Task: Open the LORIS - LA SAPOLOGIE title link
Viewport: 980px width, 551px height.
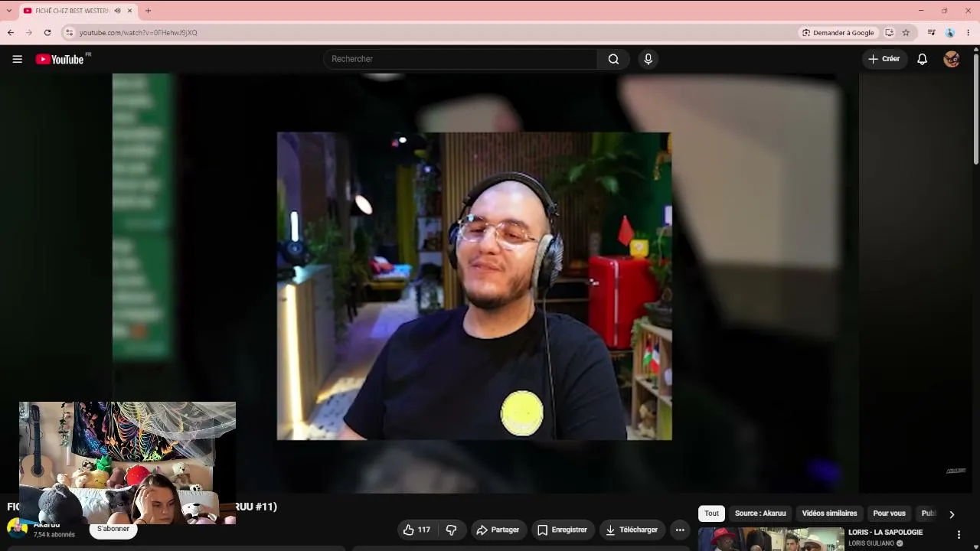Action: [885, 533]
